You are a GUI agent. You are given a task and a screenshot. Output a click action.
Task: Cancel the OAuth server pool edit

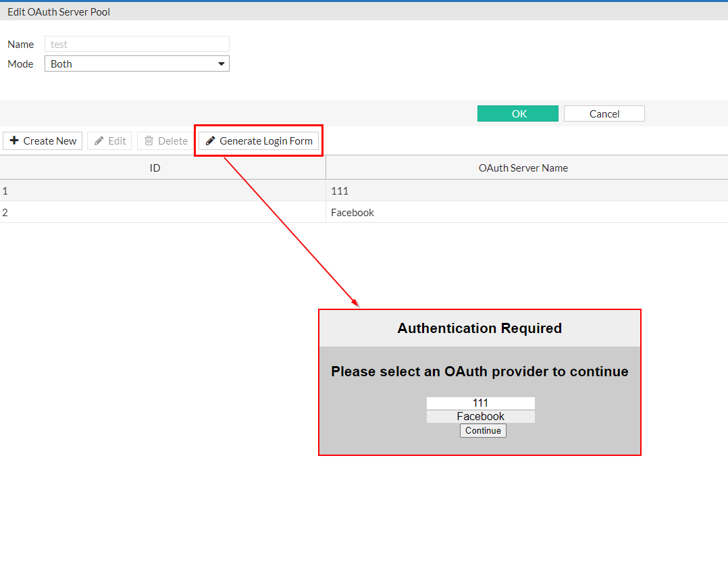pyautogui.click(x=604, y=113)
